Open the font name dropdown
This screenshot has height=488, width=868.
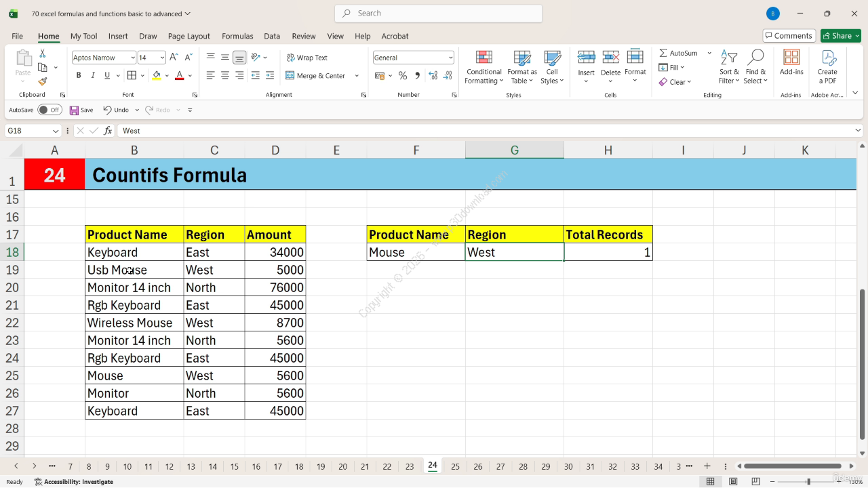pos(132,58)
